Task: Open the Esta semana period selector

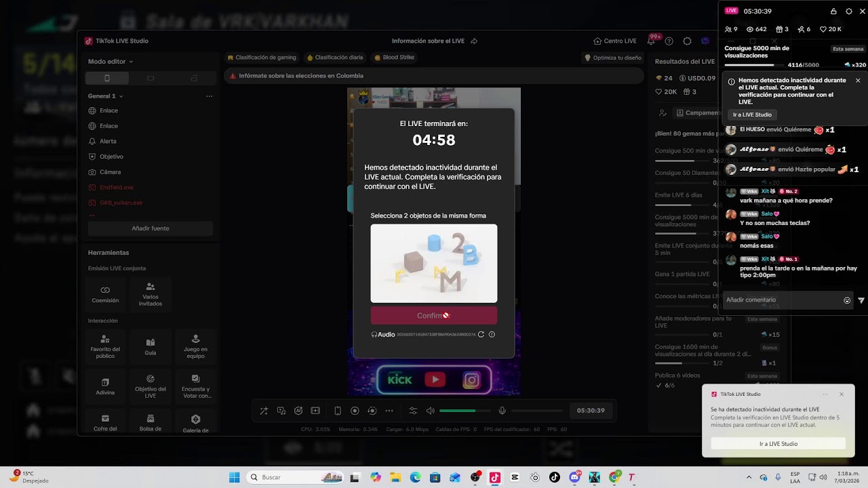Action: pyautogui.click(x=848, y=49)
